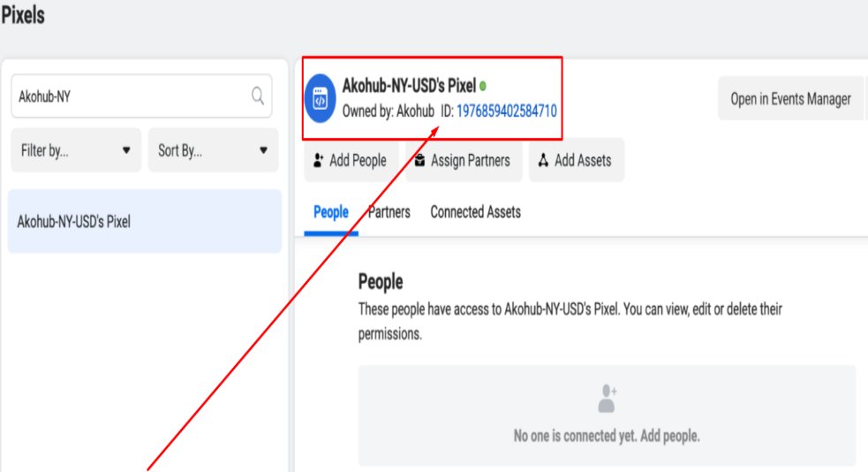Image resolution: width=868 pixels, height=472 pixels.
Task: Click the 'Owned by: Akohub' text
Action: click(x=388, y=110)
